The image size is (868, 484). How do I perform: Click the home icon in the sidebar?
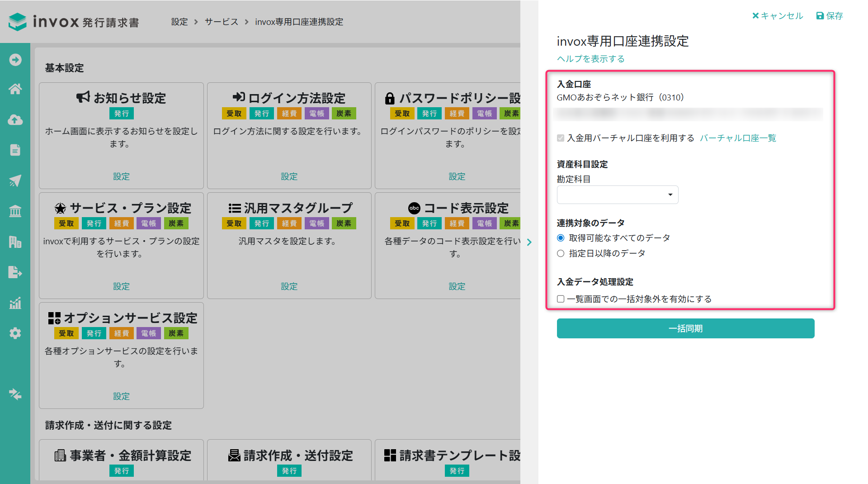pos(15,89)
